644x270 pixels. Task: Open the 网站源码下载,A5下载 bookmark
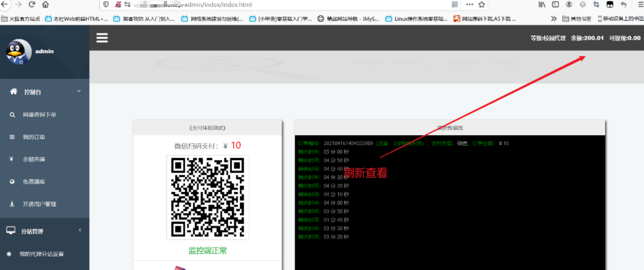[x=485, y=19]
